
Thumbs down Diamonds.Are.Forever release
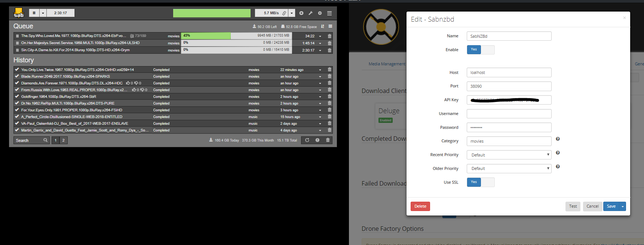pos(136,83)
